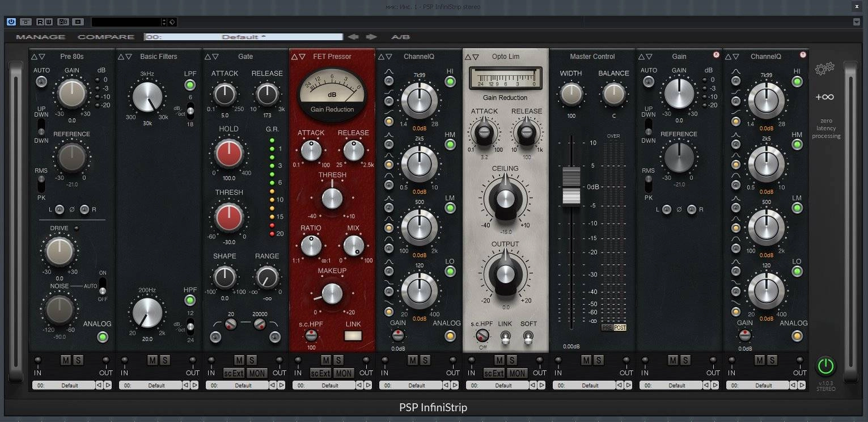Click the Opto Lim Gain Reduction meter

(x=505, y=78)
